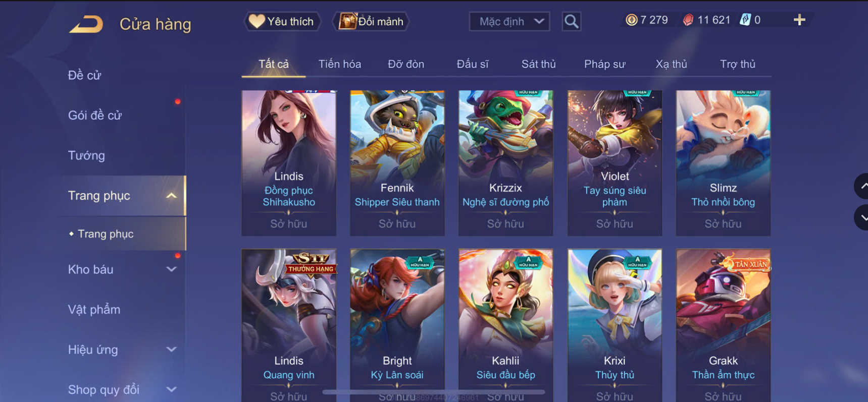Image resolution: width=868 pixels, height=402 pixels.
Task: Open the search magnifier icon
Action: 571,21
